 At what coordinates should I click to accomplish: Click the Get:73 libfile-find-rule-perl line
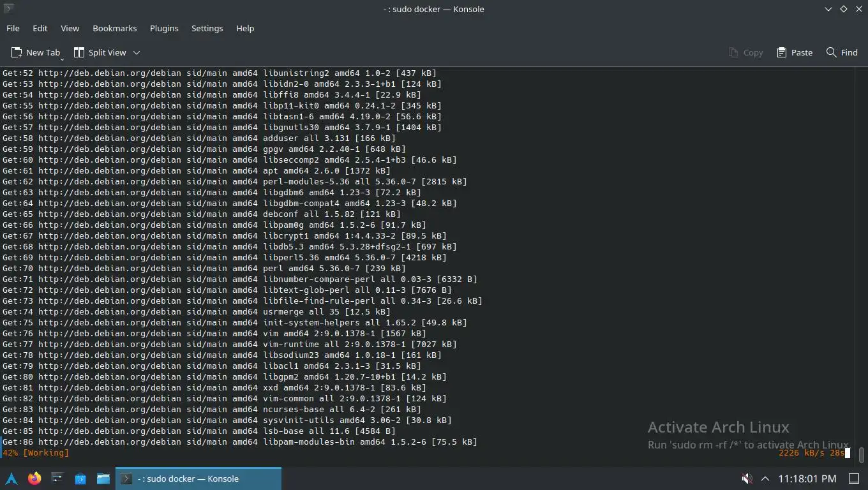click(243, 301)
